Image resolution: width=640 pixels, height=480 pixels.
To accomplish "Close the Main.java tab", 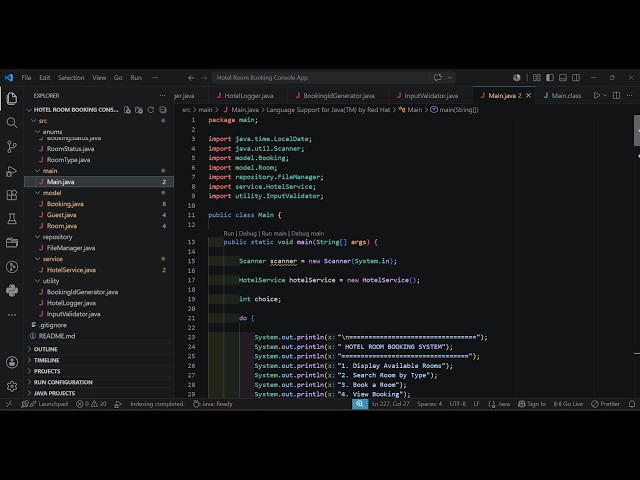I will click(529, 96).
